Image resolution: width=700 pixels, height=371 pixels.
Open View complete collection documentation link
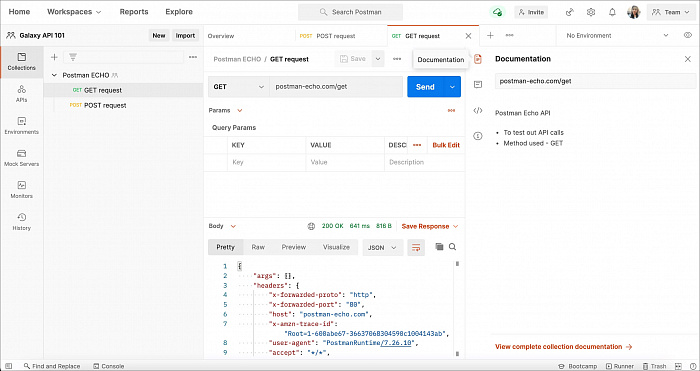coord(563,347)
